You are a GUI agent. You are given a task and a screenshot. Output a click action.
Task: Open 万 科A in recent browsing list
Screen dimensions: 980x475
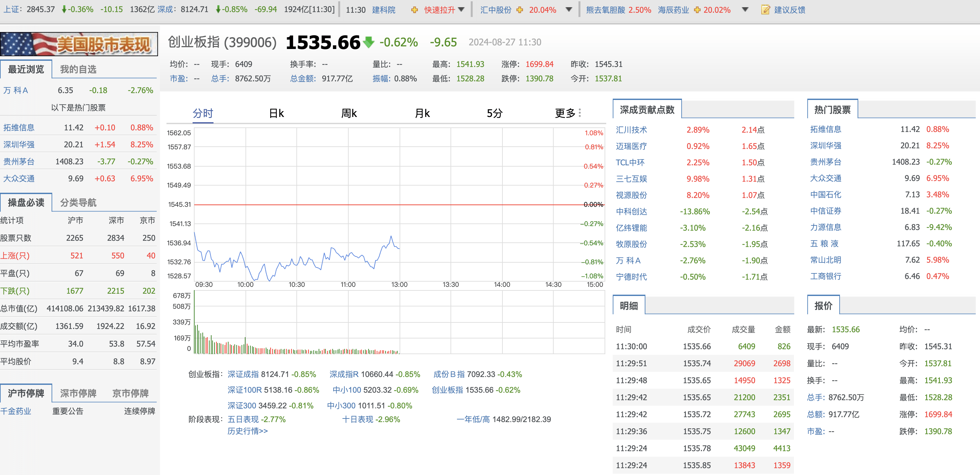(x=16, y=90)
